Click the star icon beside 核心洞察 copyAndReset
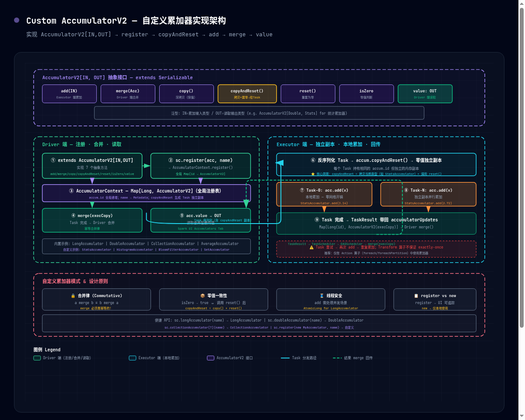Viewport: 525px width, 420px height. [x=313, y=174]
